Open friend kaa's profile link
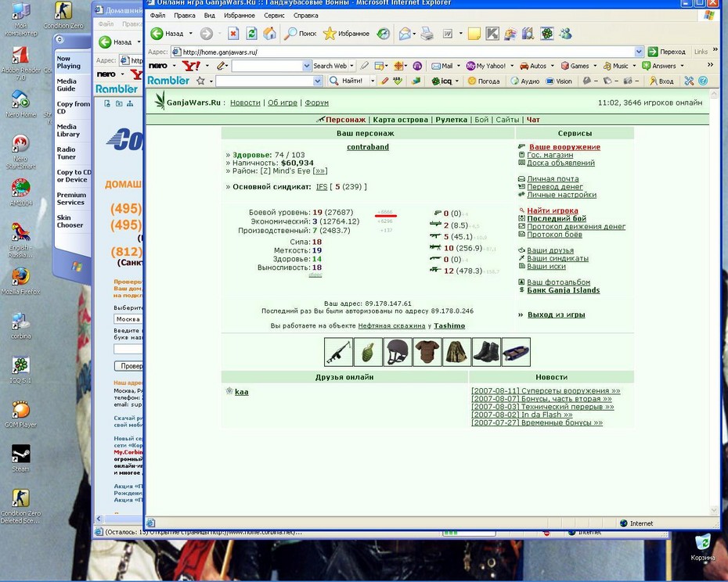The image size is (728, 582). [x=241, y=392]
